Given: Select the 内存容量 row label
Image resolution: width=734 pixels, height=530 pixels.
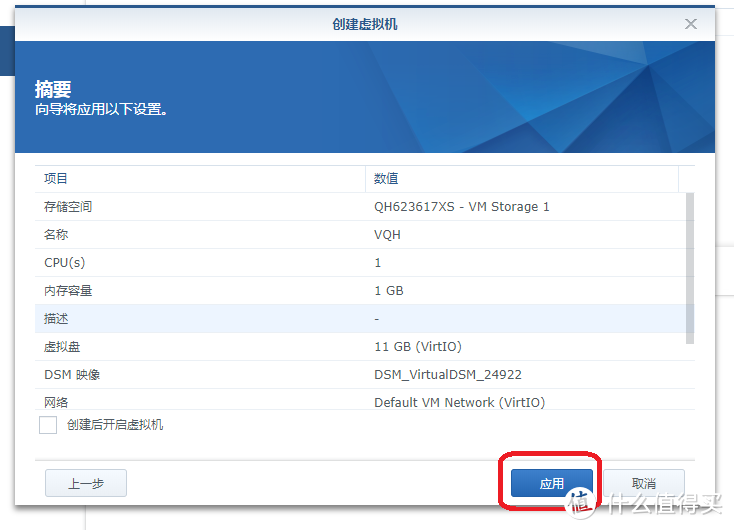Looking at the screenshot, I should [x=68, y=291].
